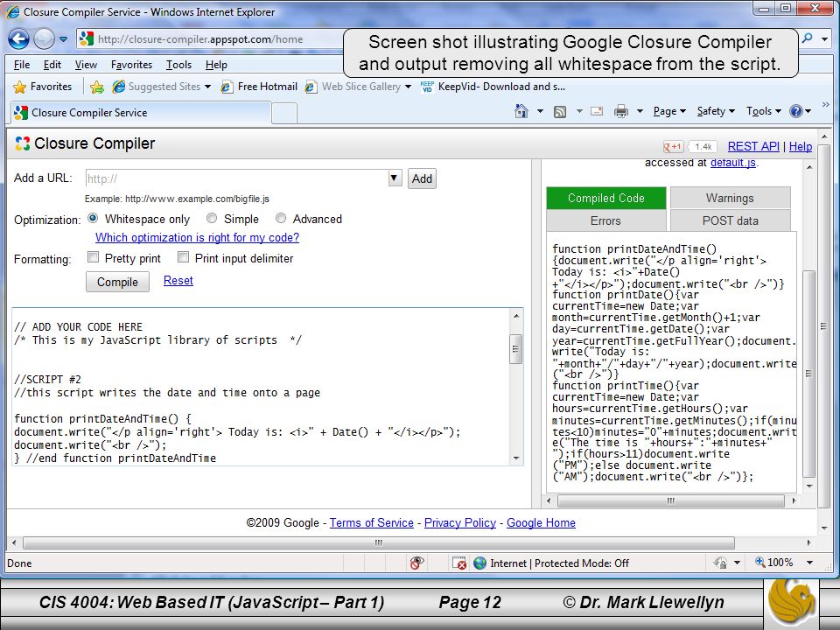Click the output panel horizontal scrollbar
840x630 pixels.
pos(671,500)
